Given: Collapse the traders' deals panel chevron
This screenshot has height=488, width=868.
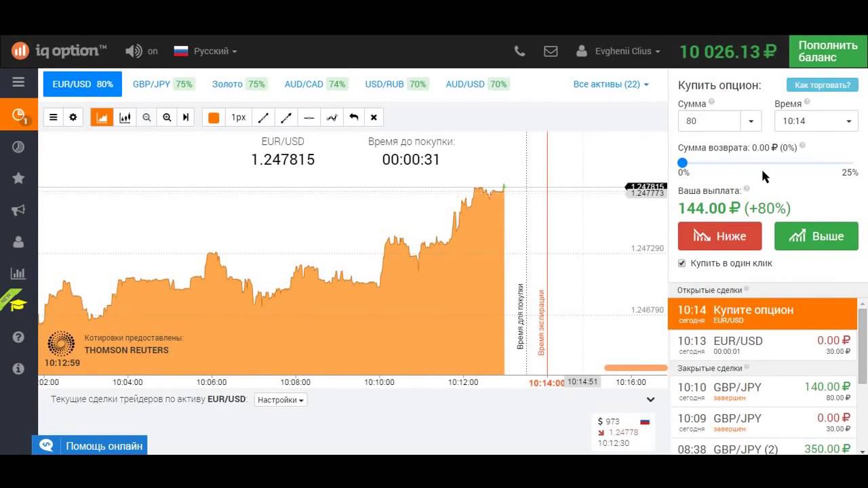Looking at the screenshot, I should [x=650, y=400].
